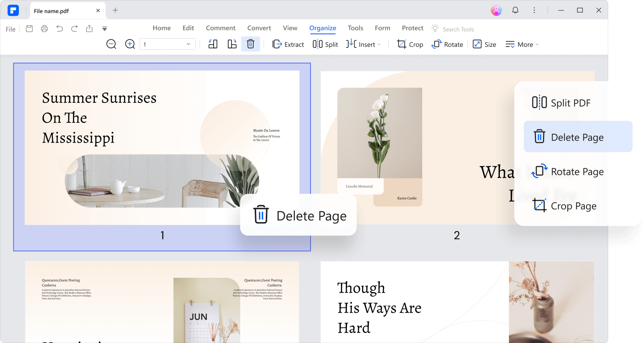Click the floating Delete Page button
The image size is (644, 343).
(298, 215)
